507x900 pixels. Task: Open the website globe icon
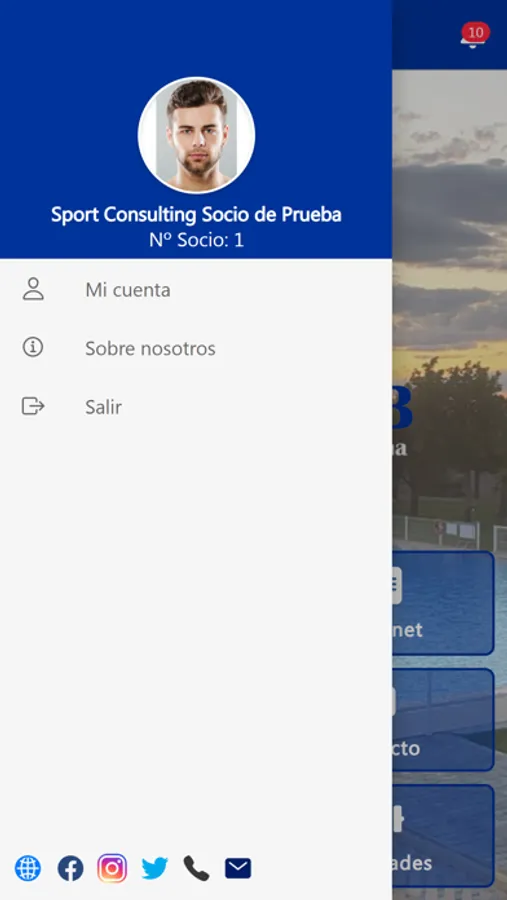(x=28, y=868)
